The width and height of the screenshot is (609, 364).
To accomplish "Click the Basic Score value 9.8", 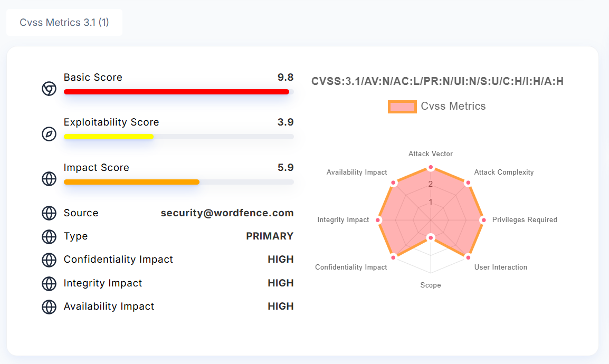I will (286, 77).
